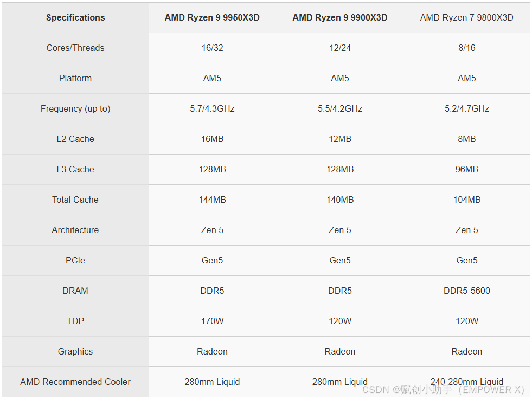The image size is (532, 399).
Task: Select the AMD Ryzen 9 9950X3D column header
Action: (212, 18)
